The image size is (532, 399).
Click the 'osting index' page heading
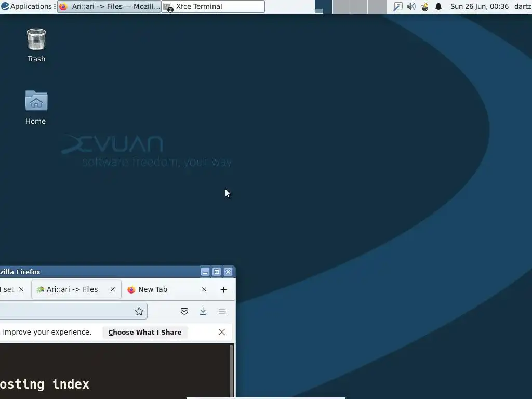(45, 384)
